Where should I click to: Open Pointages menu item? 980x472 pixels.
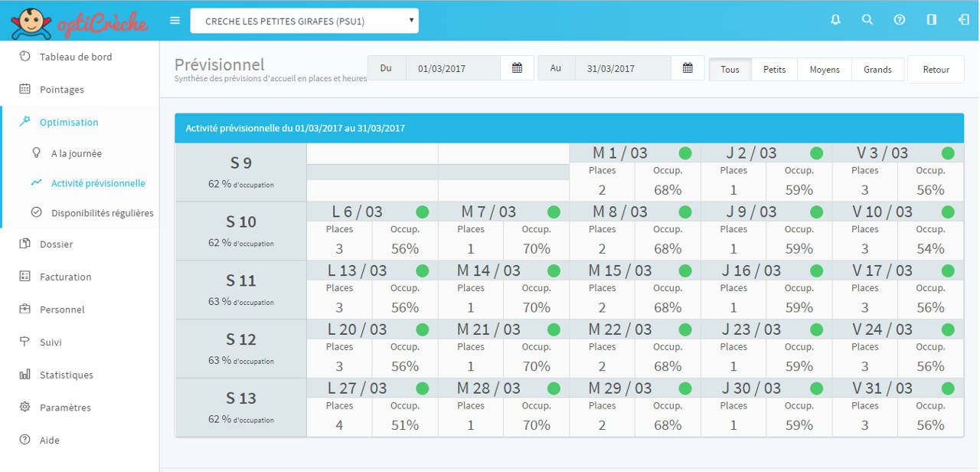[x=62, y=90]
